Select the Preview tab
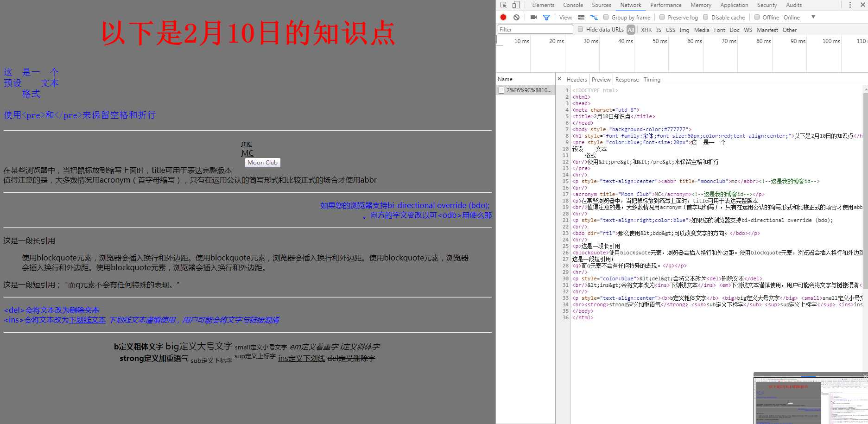This screenshot has width=868, height=424. click(601, 80)
